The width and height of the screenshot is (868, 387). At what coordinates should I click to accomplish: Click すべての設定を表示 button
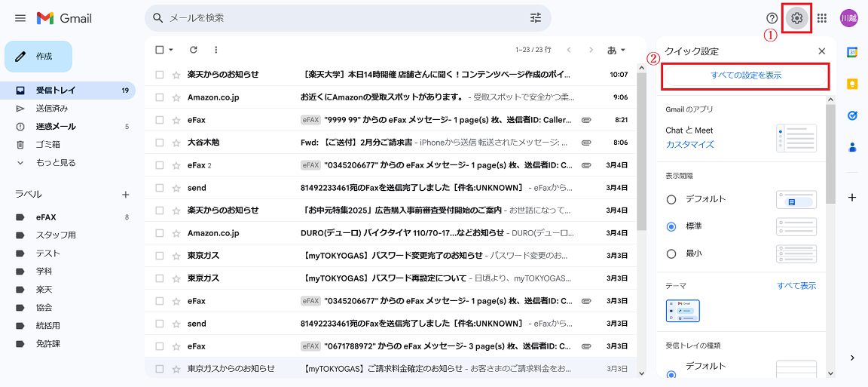coord(745,75)
